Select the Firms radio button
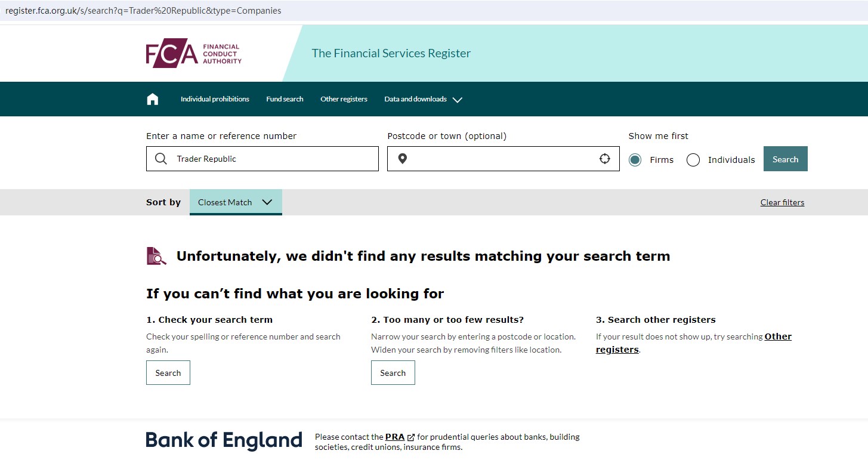868x463 pixels. [635, 160]
